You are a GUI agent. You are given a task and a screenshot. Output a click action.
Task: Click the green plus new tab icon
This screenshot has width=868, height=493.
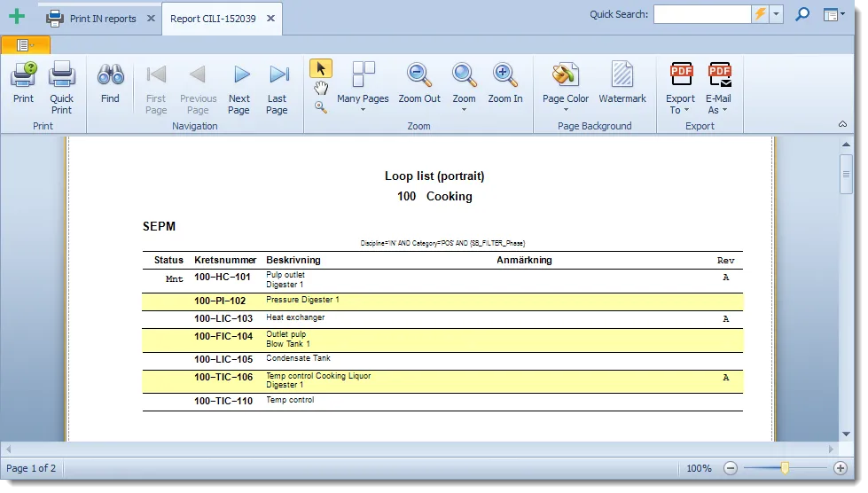click(x=17, y=16)
